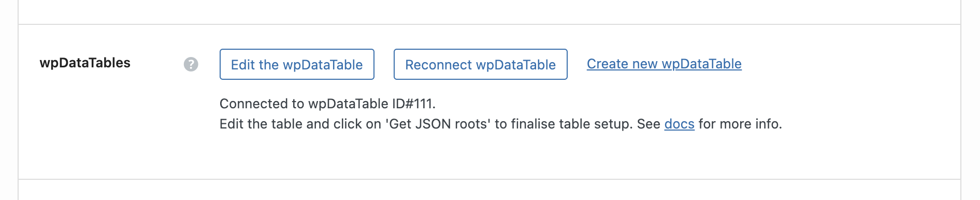
Task: Select the wpDataTables field label
Action: click(x=85, y=63)
